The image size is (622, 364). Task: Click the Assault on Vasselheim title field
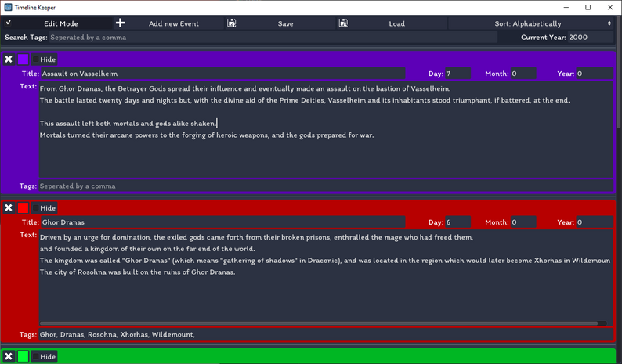point(223,74)
